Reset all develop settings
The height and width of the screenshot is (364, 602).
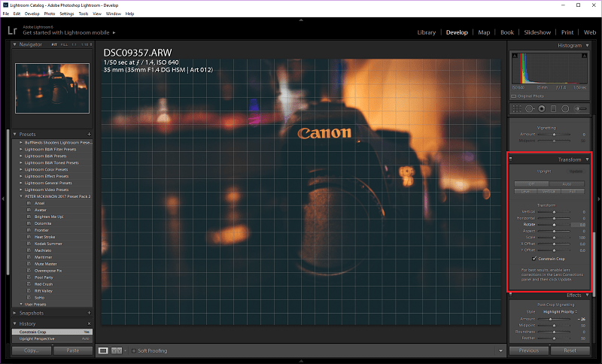click(x=570, y=350)
